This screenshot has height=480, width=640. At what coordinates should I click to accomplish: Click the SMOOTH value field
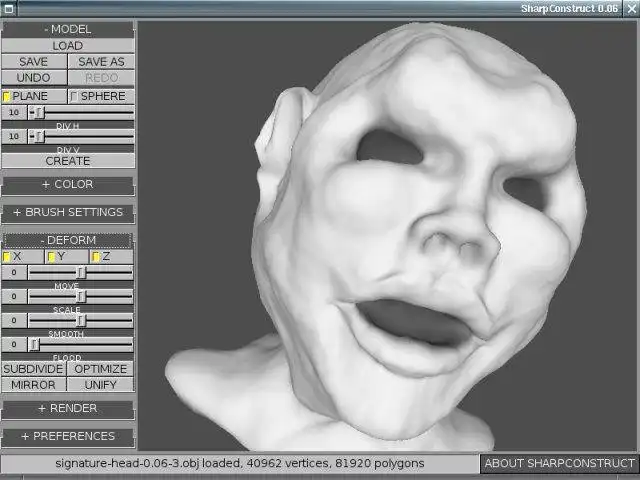tap(14, 321)
